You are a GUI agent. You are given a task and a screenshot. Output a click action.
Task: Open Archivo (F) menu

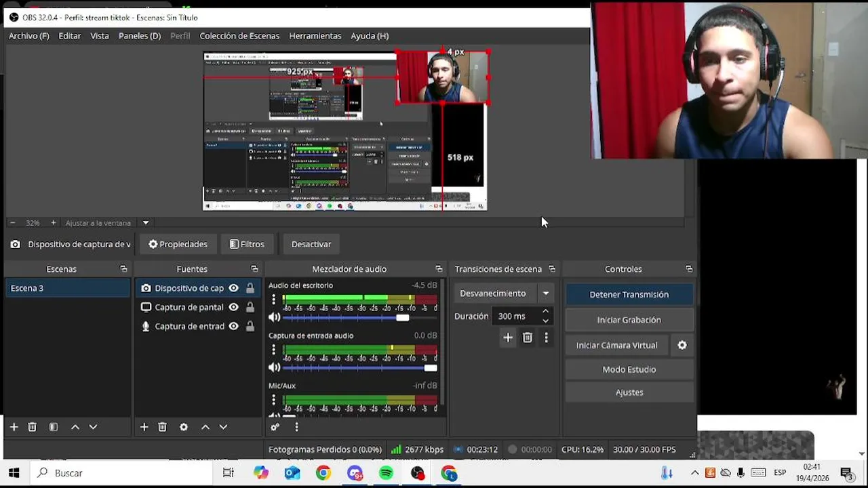pyautogui.click(x=29, y=36)
